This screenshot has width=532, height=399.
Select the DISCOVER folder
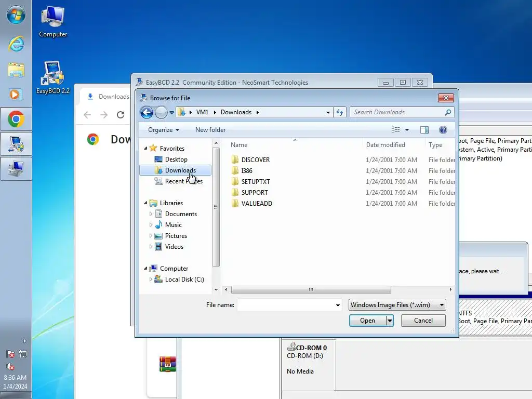[255, 160]
